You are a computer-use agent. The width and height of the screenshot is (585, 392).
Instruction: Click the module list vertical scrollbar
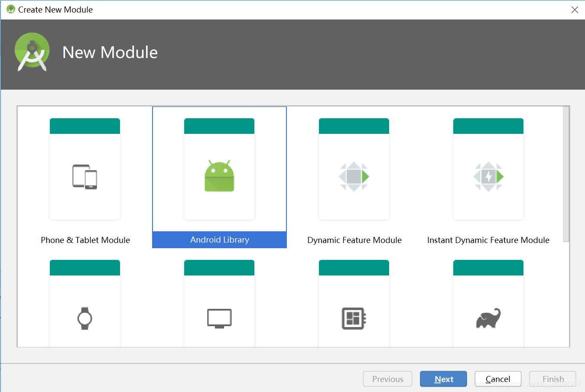coord(566,174)
